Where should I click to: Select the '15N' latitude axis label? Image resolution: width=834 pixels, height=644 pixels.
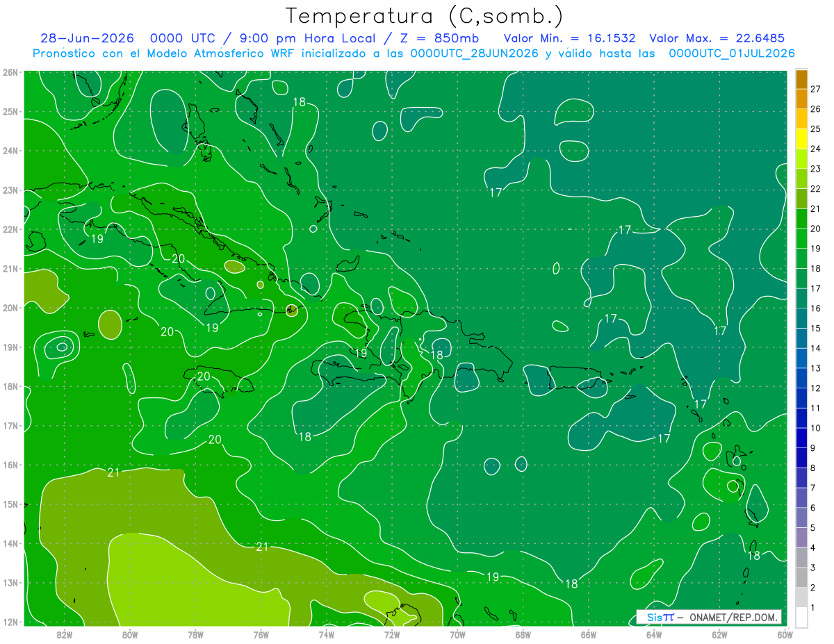point(10,504)
